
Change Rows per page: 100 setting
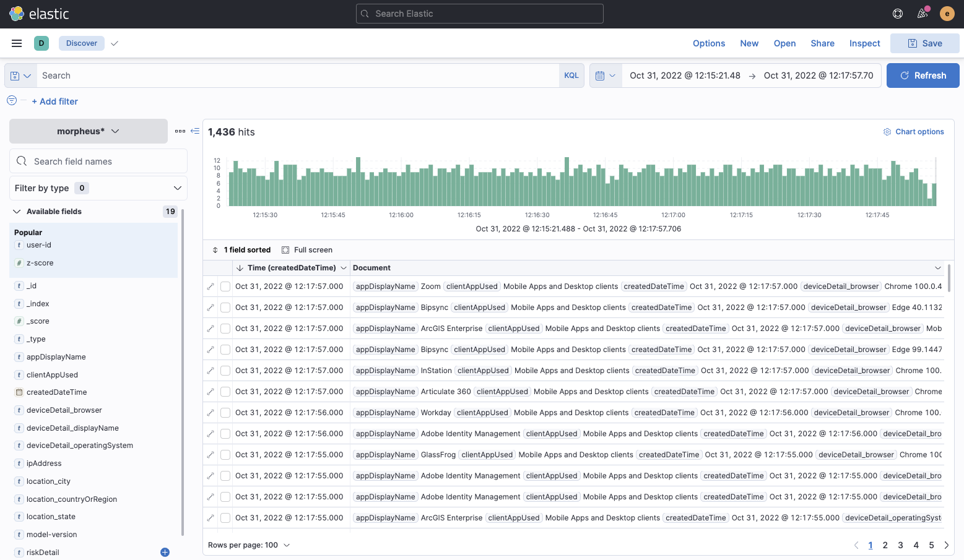point(249,545)
